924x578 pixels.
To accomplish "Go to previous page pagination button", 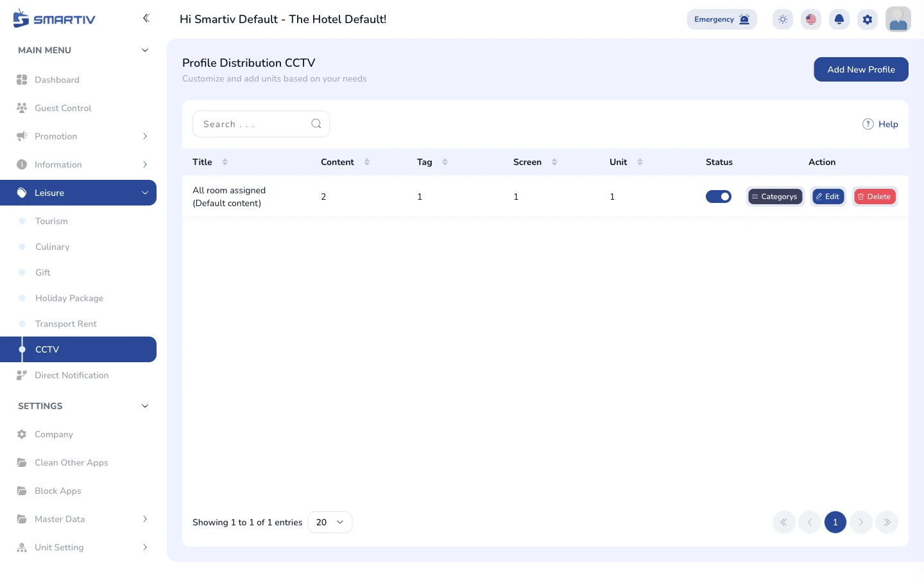I will coord(810,522).
